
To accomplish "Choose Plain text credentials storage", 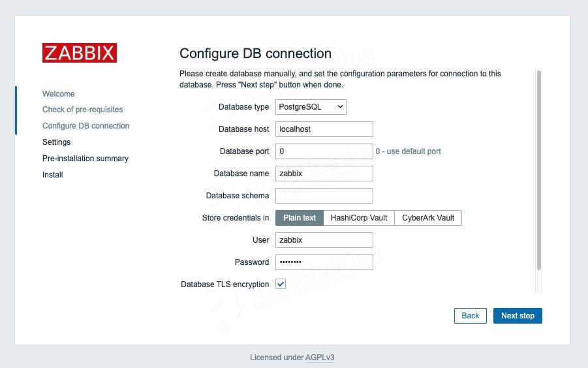I will [300, 218].
